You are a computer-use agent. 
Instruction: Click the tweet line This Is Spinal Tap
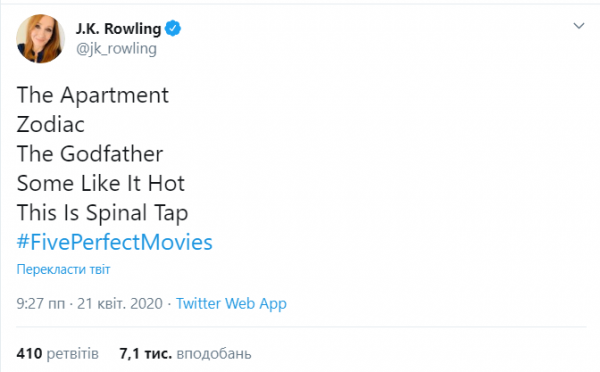102,213
